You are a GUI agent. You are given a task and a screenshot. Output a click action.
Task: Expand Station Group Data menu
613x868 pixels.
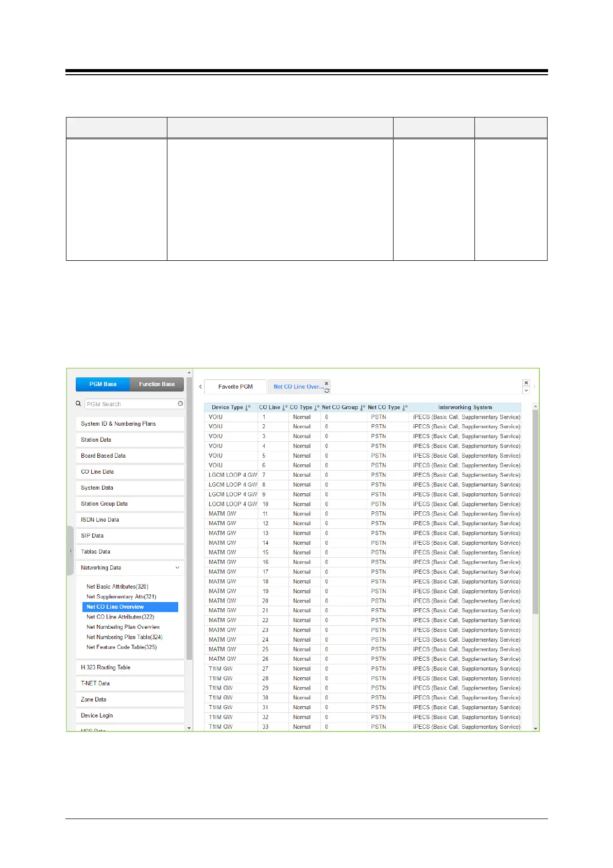[130, 504]
